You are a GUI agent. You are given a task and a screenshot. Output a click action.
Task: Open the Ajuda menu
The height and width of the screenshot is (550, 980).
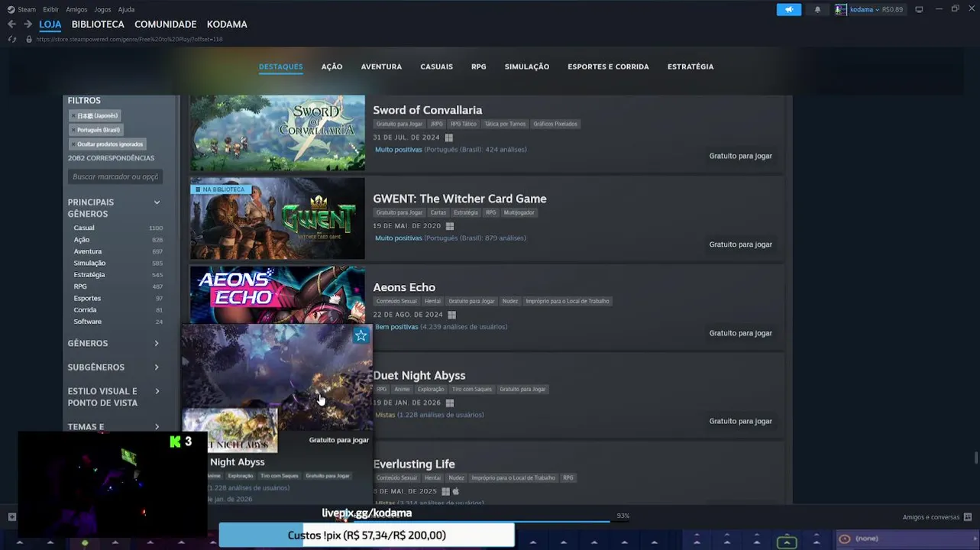(127, 9)
